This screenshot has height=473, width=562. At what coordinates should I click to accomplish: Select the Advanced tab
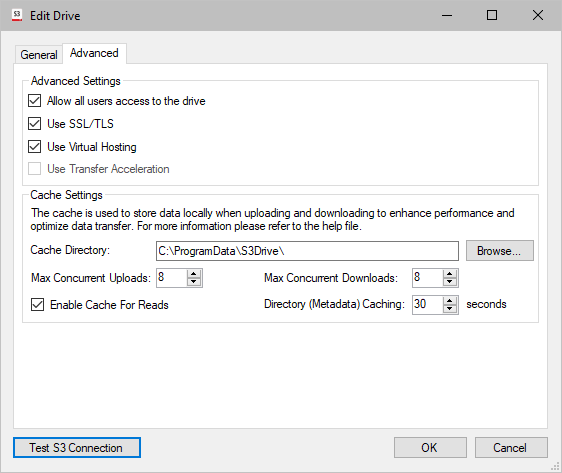[94, 53]
